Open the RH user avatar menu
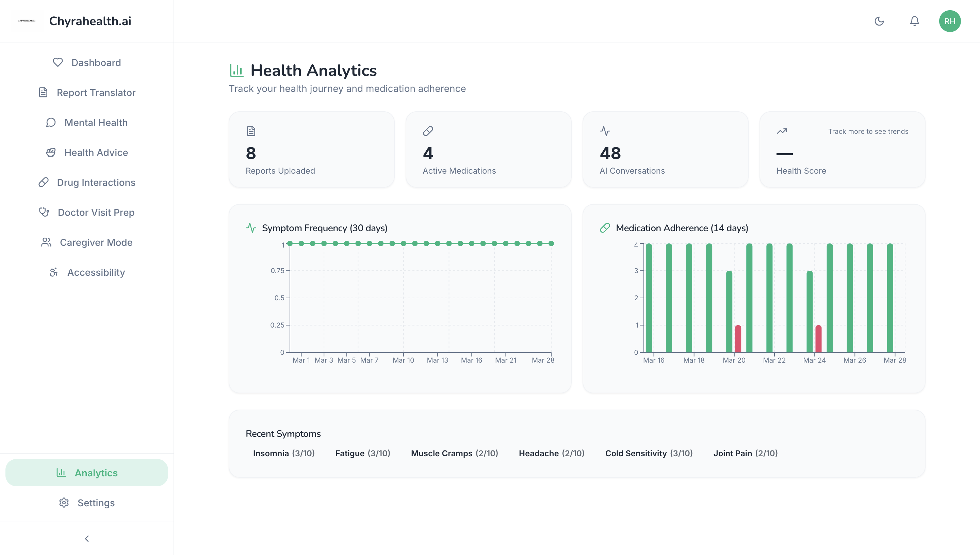 click(949, 21)
